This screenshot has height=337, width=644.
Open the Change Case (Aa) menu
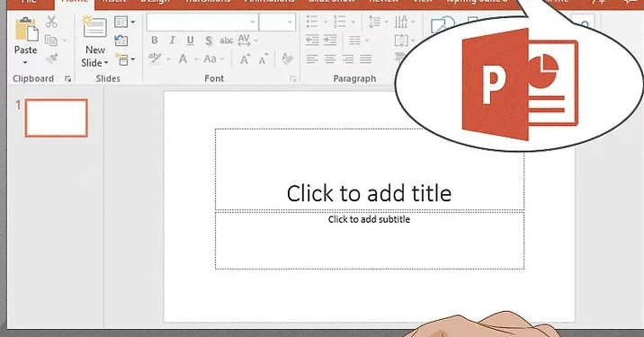213,59
